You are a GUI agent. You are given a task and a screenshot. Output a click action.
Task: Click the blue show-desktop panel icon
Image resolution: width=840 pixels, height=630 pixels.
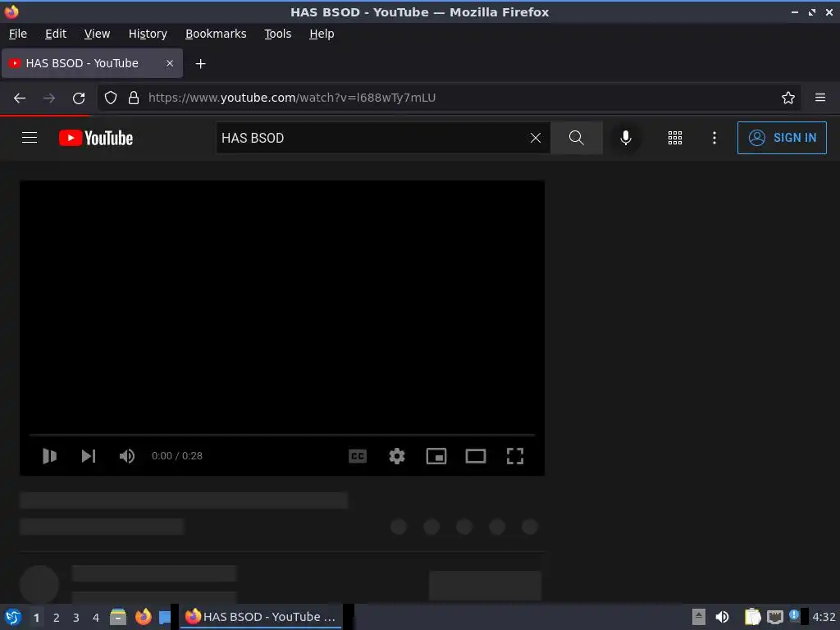coord(165,617)
